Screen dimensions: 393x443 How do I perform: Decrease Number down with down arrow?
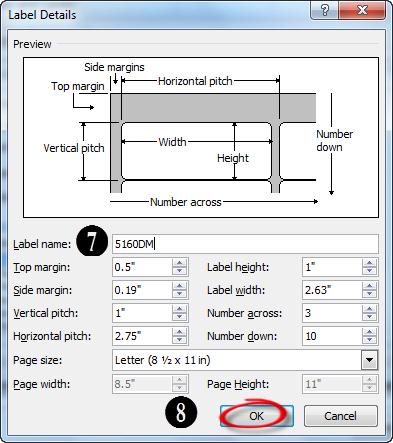point(370,340)
